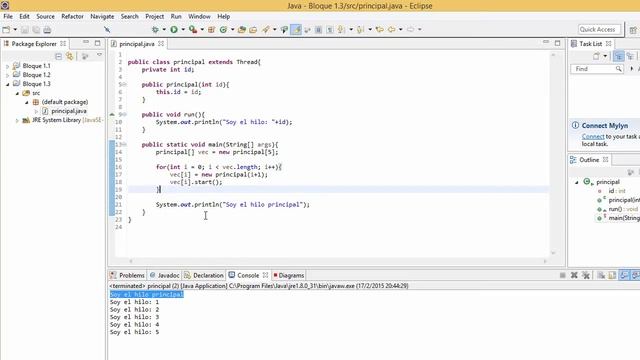Viewport: 640px width, 360px height.
Task: Open the Refactor menu
Action: [72, 16]
